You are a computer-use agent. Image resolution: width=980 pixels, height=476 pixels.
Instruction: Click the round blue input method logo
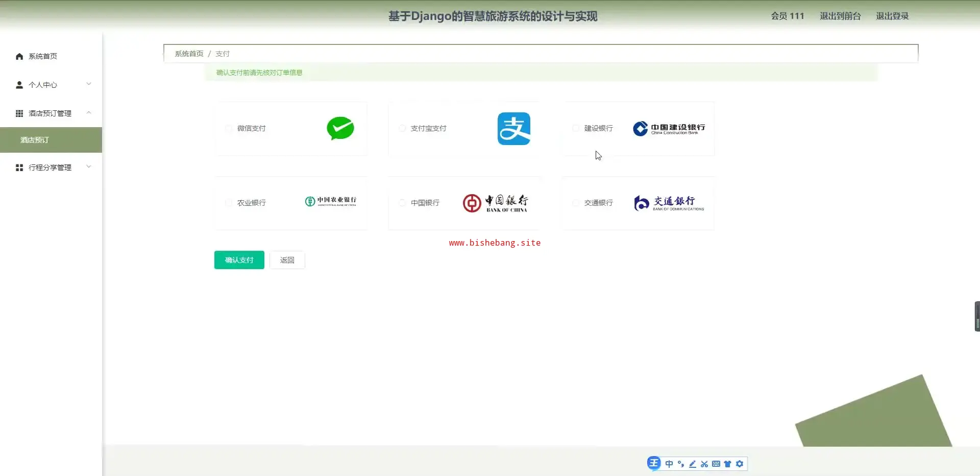pyautogui.click(x=654, y=463)
